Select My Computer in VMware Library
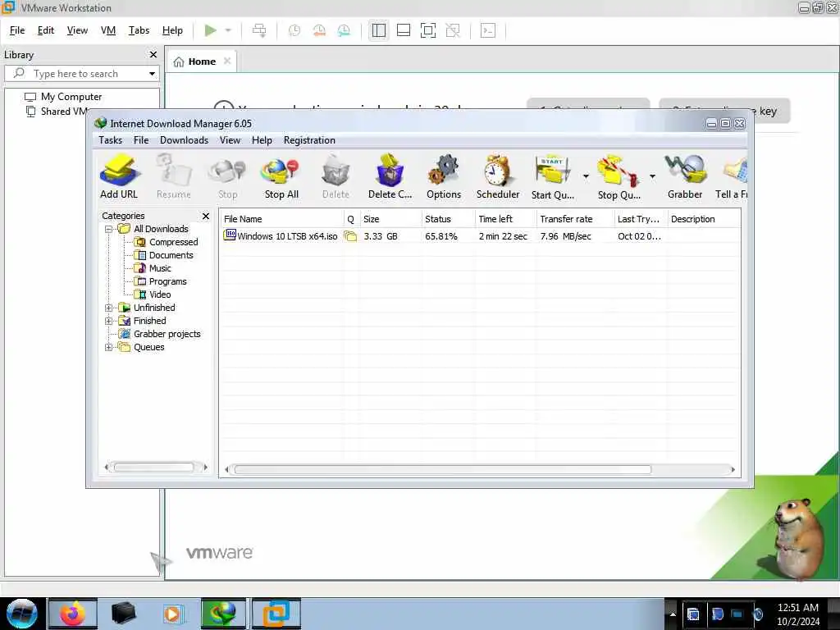Viewport: 840px width, 630px height. tap(71, 97)
